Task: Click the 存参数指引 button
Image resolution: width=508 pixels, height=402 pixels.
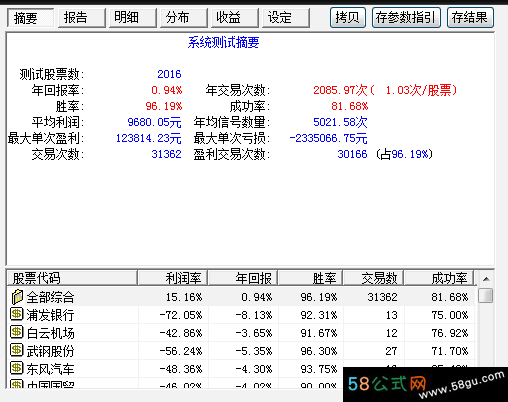Action: (406, 18)
